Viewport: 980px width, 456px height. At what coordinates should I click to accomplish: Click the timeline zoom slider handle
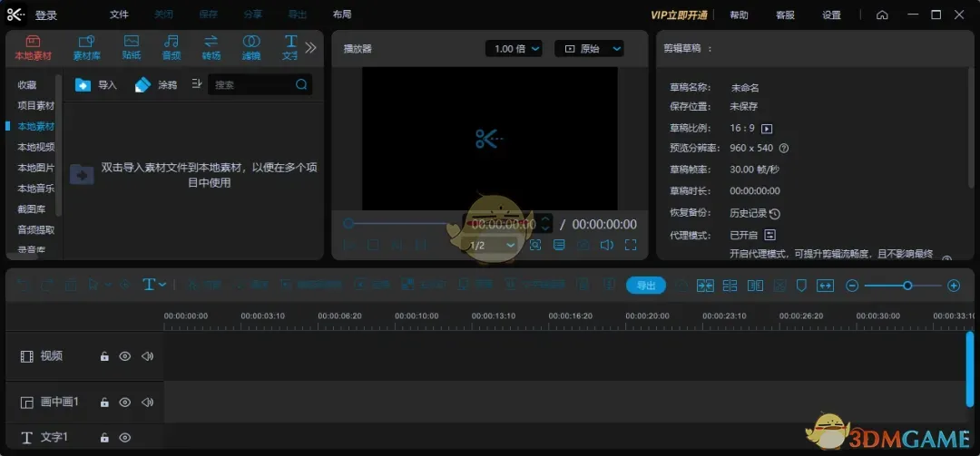[x=906, y=286]
